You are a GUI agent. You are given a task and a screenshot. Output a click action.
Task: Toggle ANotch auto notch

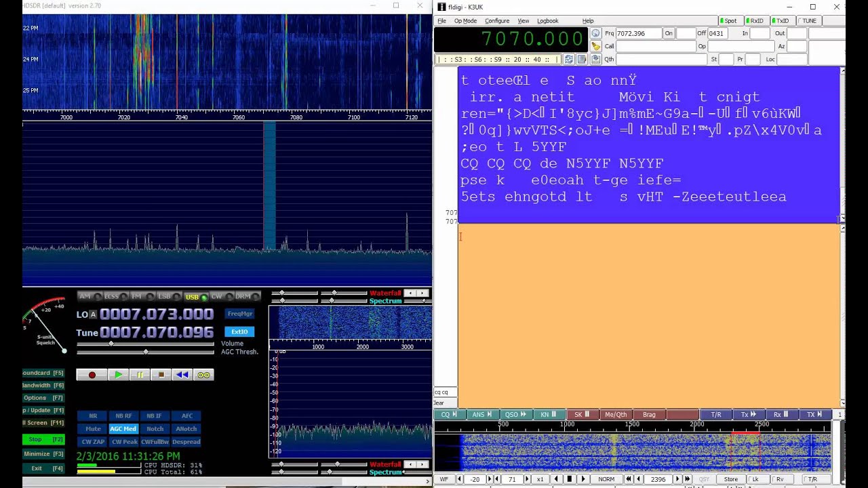pyautogui.click(x=186, y=429)
